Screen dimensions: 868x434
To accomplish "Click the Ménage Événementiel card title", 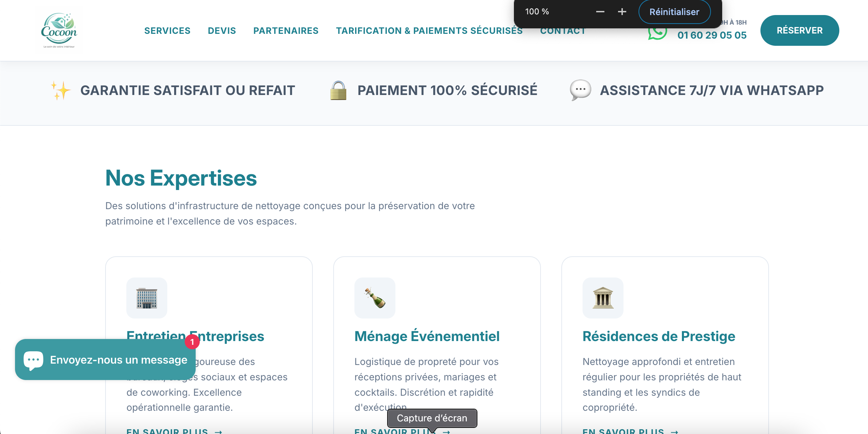I will [427, 336].
